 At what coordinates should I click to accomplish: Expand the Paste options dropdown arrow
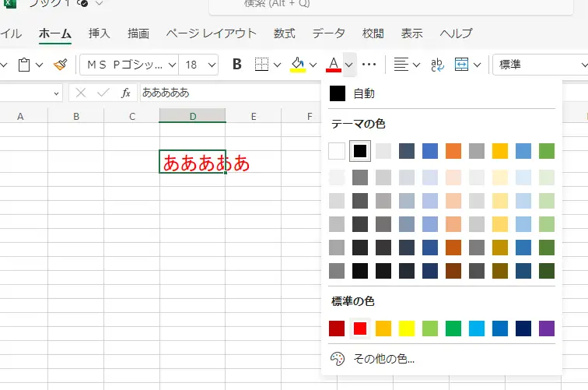(x=39, y=65)
